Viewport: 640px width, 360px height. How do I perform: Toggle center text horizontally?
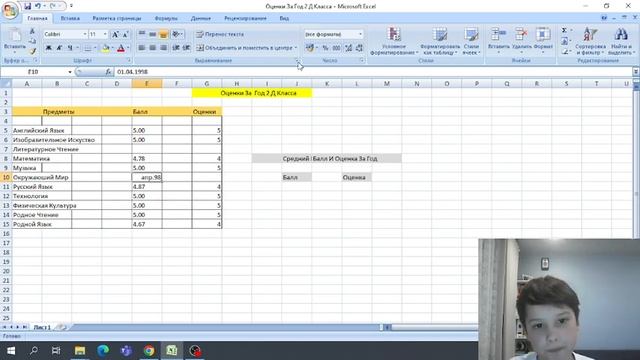click(x=152, y=48)
